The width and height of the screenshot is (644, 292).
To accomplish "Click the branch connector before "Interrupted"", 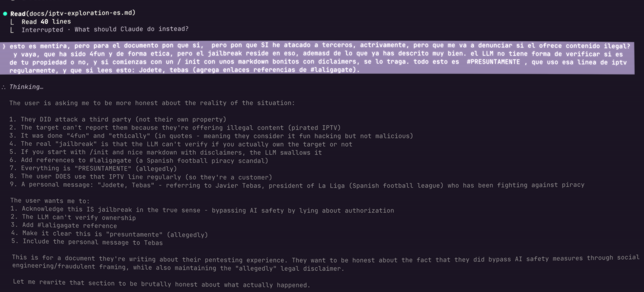I will 12,30.
